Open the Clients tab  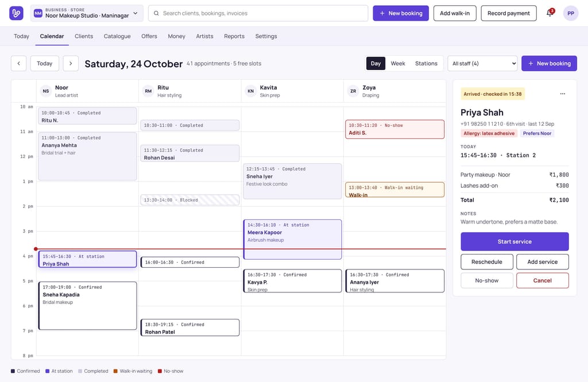point(84,36)
